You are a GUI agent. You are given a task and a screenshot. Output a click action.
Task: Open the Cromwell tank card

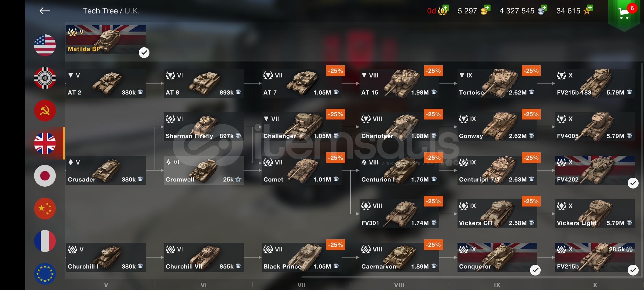[x=204, y=170]
